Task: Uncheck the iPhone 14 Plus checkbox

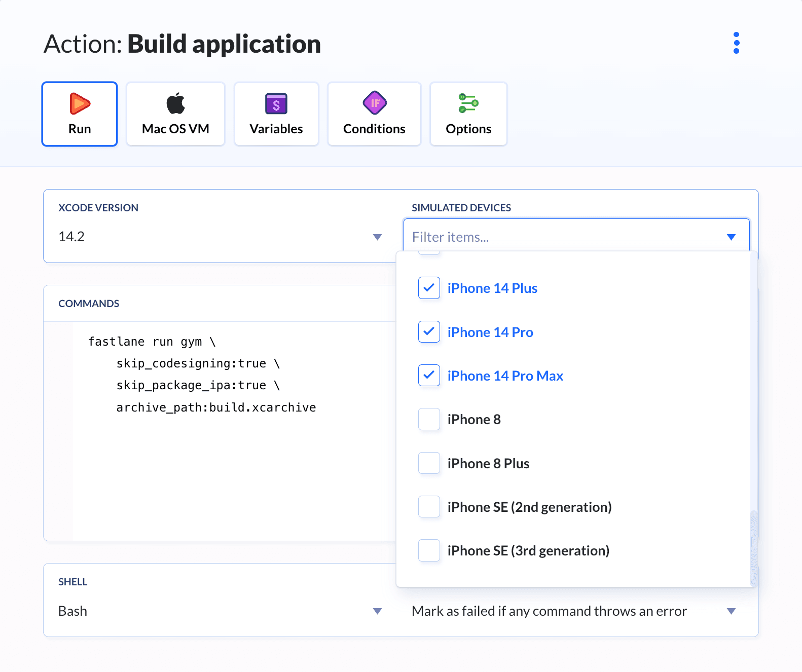Action: [x=429, y=288]
